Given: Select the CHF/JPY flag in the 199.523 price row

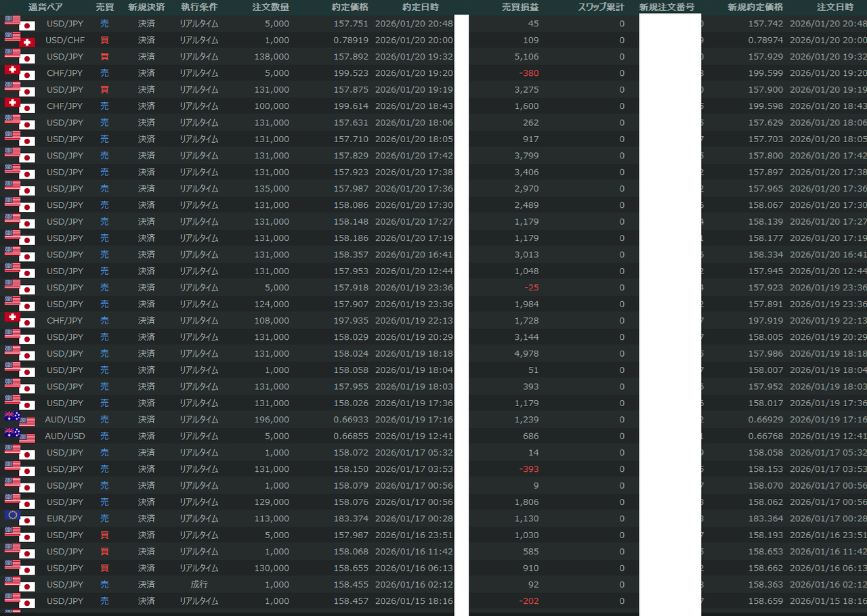Looking at the screenshot, I should (20, 73).
